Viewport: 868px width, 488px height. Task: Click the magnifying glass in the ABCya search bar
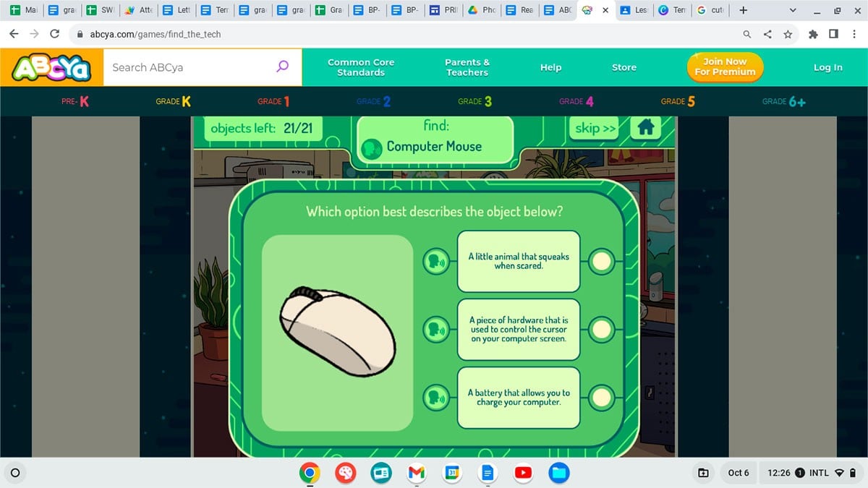[281, 66]
